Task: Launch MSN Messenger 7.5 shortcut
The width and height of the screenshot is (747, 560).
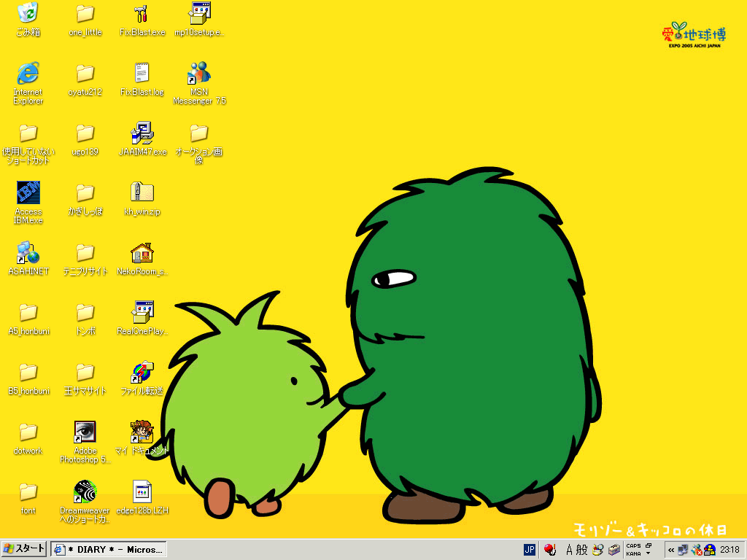Action: (x=199, y=83)
